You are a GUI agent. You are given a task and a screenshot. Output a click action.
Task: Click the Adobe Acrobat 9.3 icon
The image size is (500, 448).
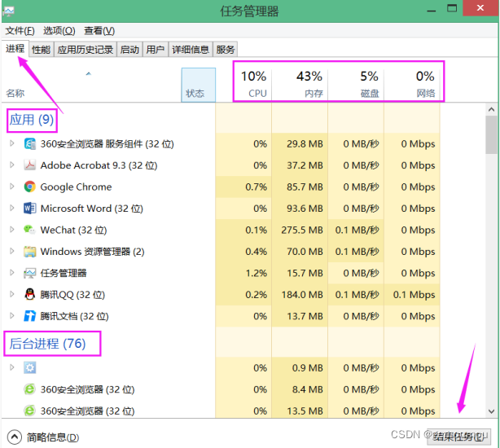(x=29, y=165)
